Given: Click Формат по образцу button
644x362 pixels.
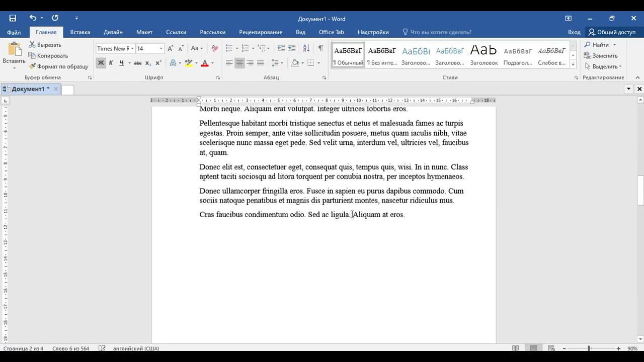Looking at the screenshot, I should tap(59, 66).
